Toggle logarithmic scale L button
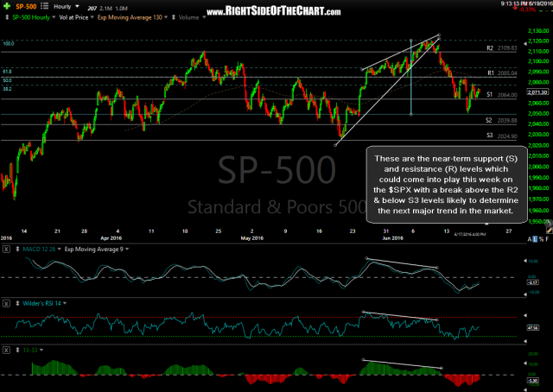 click(x=535, y=239)
